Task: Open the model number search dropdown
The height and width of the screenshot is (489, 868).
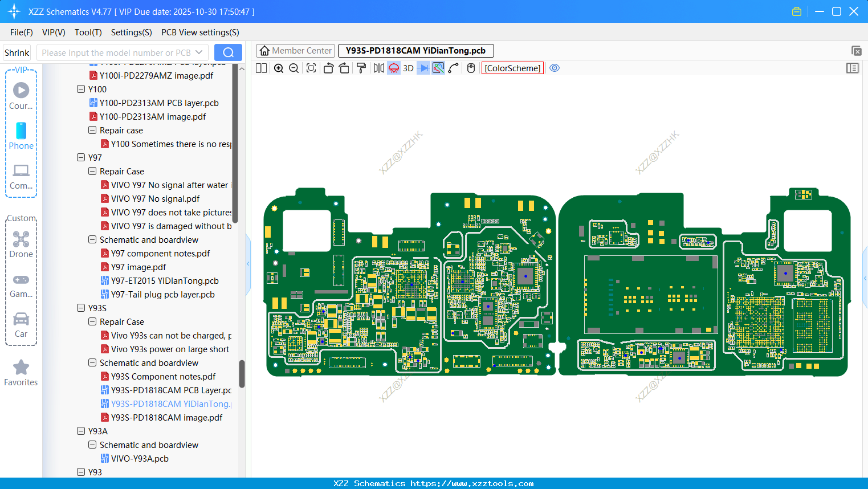Action: [x=198, y=52]
